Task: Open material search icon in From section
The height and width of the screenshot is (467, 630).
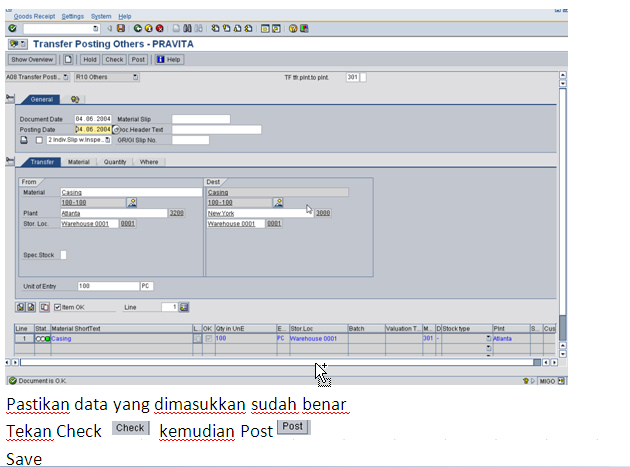Action: [131, 202]
